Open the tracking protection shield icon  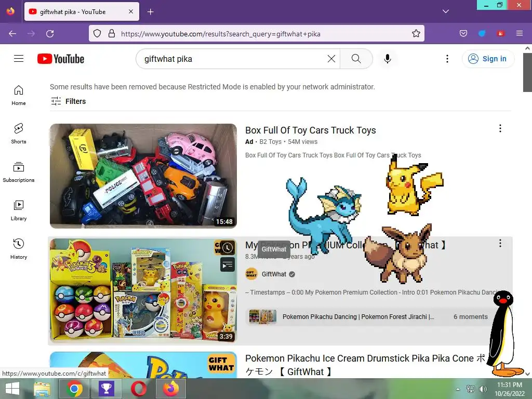(x=97, y=34)
